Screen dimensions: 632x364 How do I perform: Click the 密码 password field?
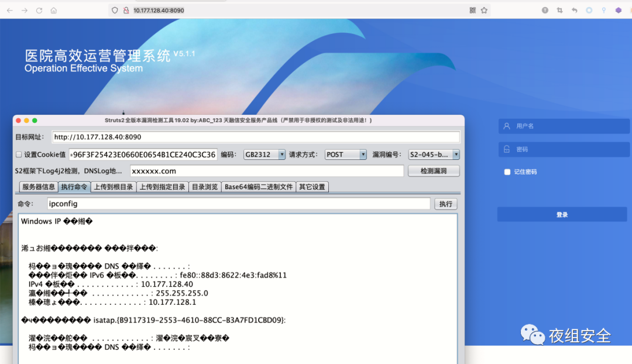(564, 149)
